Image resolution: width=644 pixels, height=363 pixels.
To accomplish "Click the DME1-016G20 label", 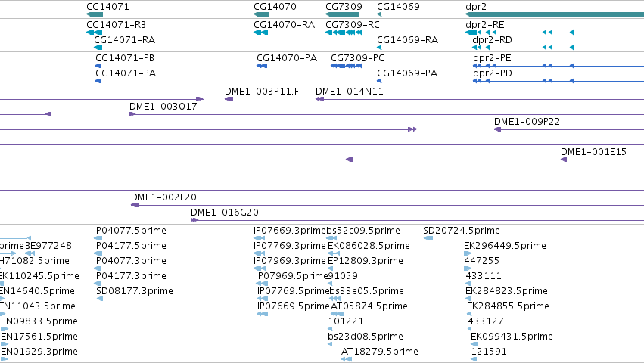I will 225,213.
